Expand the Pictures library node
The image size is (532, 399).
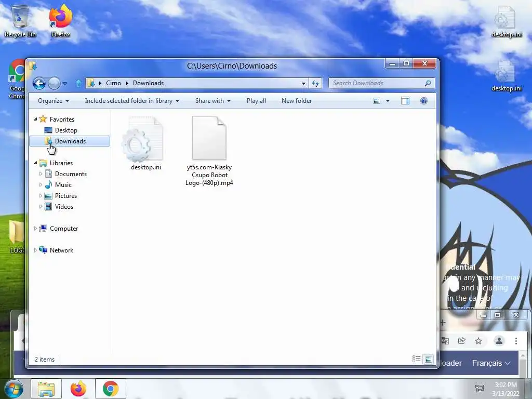click(41, 195)
